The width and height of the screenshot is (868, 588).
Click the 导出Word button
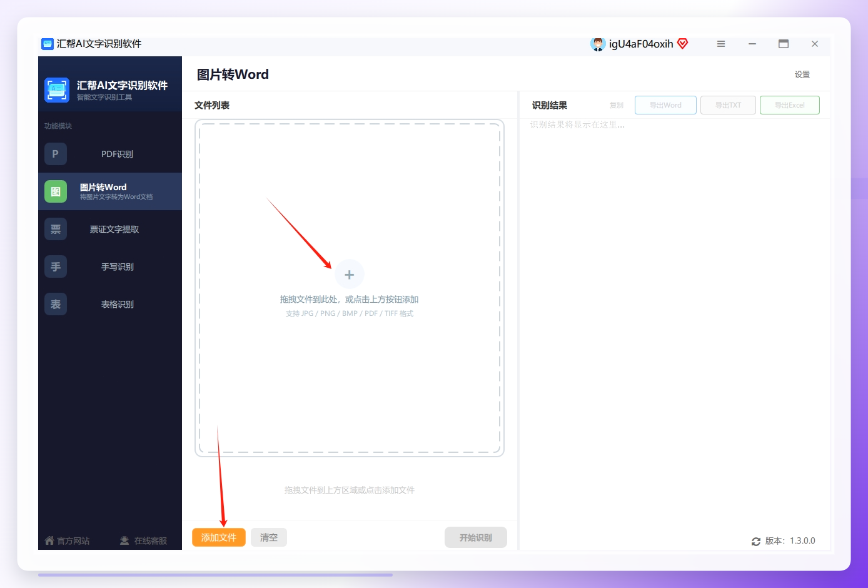tap(665, 105)
